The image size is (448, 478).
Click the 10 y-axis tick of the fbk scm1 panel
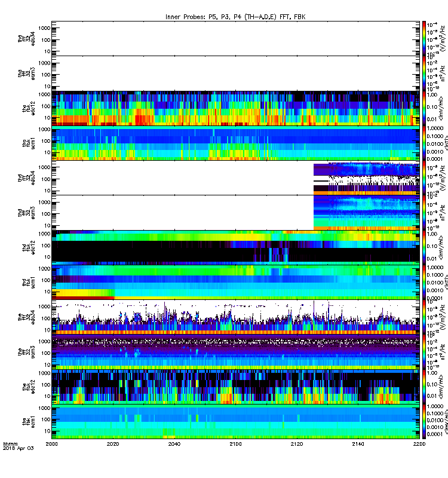pos(47,431)
